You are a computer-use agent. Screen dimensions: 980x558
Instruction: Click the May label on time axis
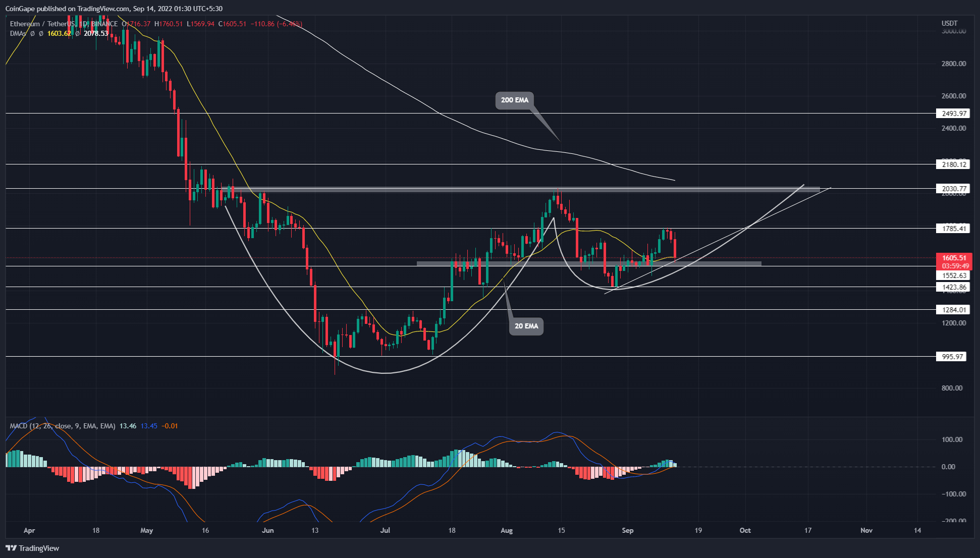[x=146, y=530]
